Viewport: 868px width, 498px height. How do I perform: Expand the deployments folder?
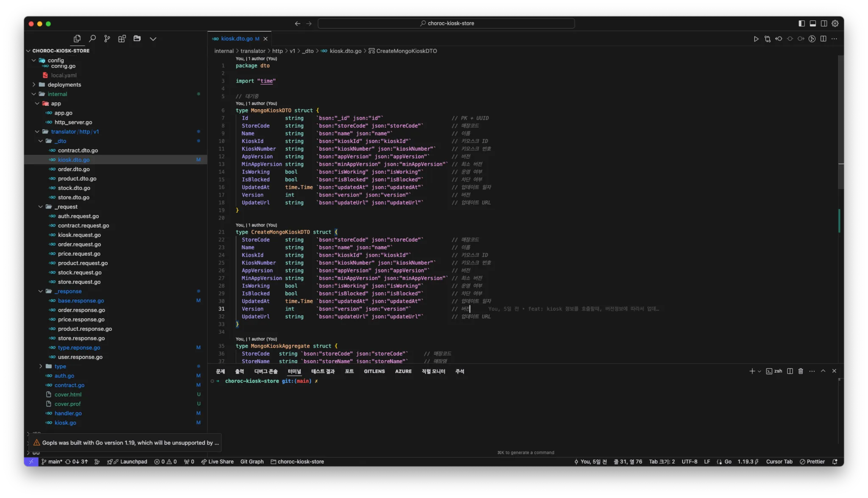coord(66,84)
